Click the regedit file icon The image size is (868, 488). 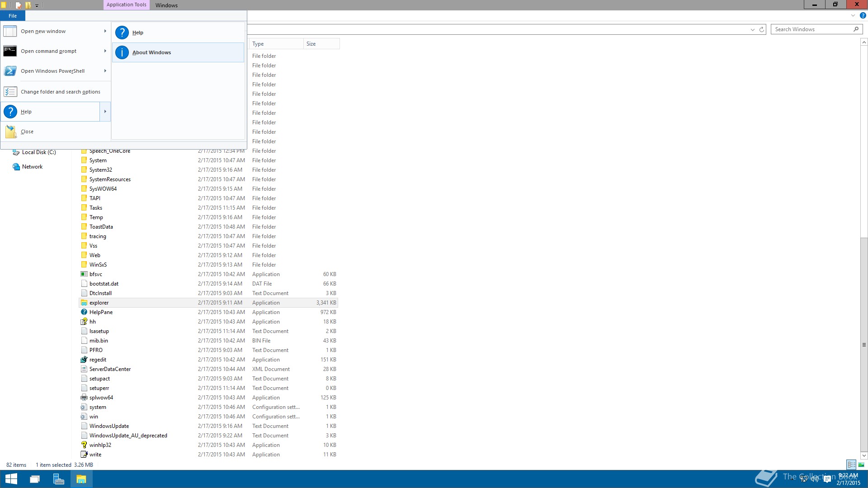84,360
